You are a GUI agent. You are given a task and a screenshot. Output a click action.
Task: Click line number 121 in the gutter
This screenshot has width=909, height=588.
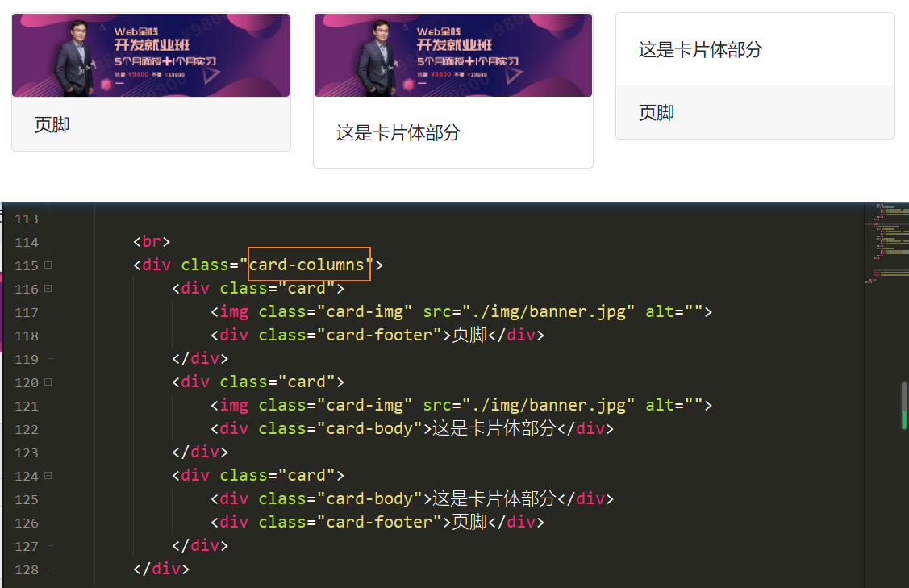(x=27, y=406)
